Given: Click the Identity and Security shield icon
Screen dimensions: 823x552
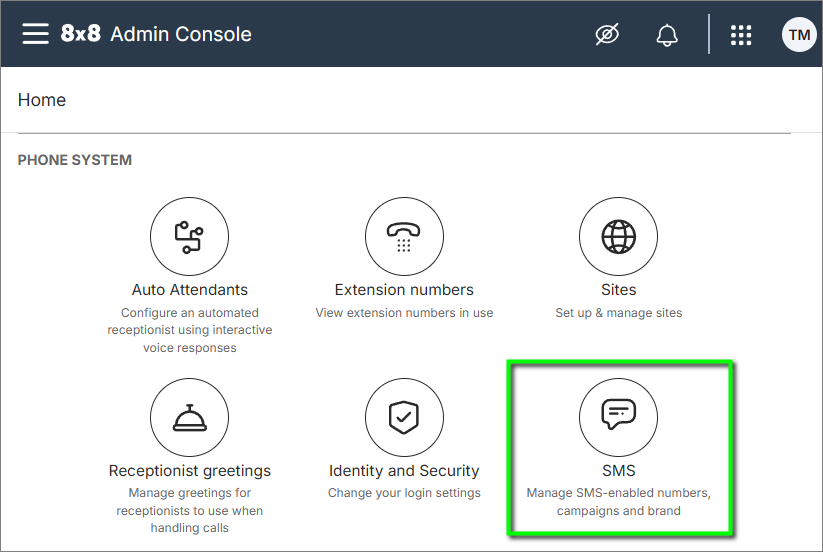Looking at the screenshot, I should tap(404, 417).
